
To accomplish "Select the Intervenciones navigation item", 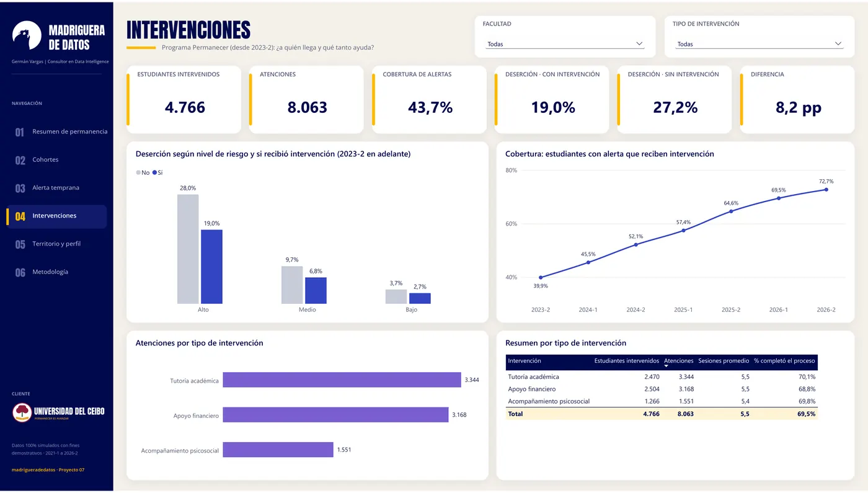I will 56,216.
